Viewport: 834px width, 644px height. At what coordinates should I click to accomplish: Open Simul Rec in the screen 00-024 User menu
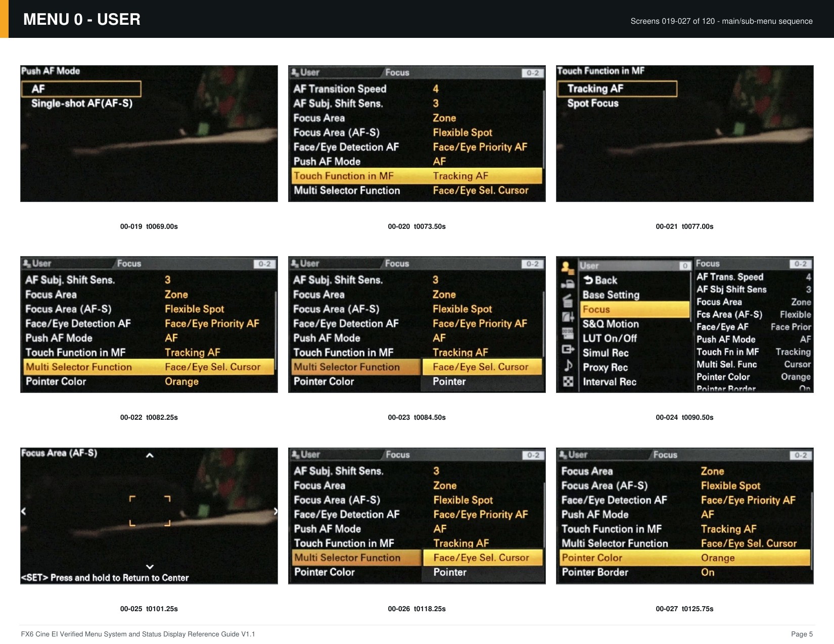606,353
